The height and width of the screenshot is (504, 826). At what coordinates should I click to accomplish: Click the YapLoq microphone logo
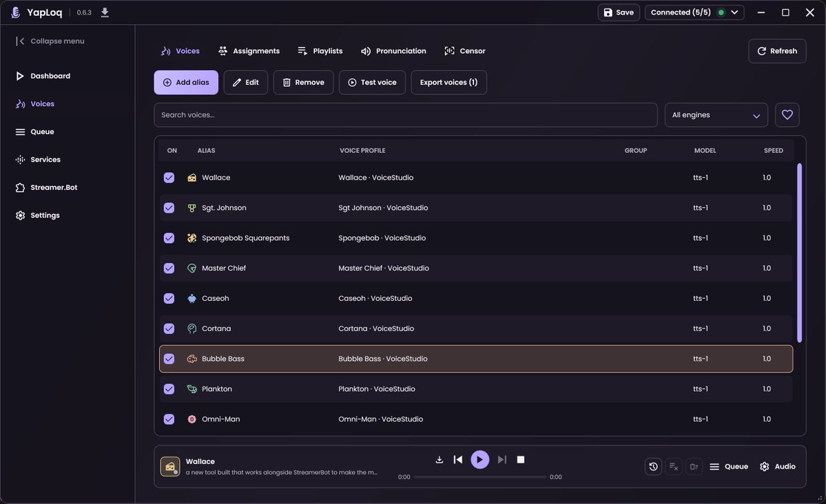[x=16, y=12]
